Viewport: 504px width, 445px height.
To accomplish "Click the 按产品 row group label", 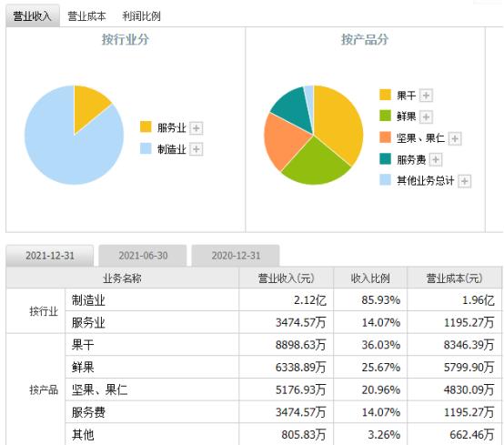I will (x=44, y=389).
